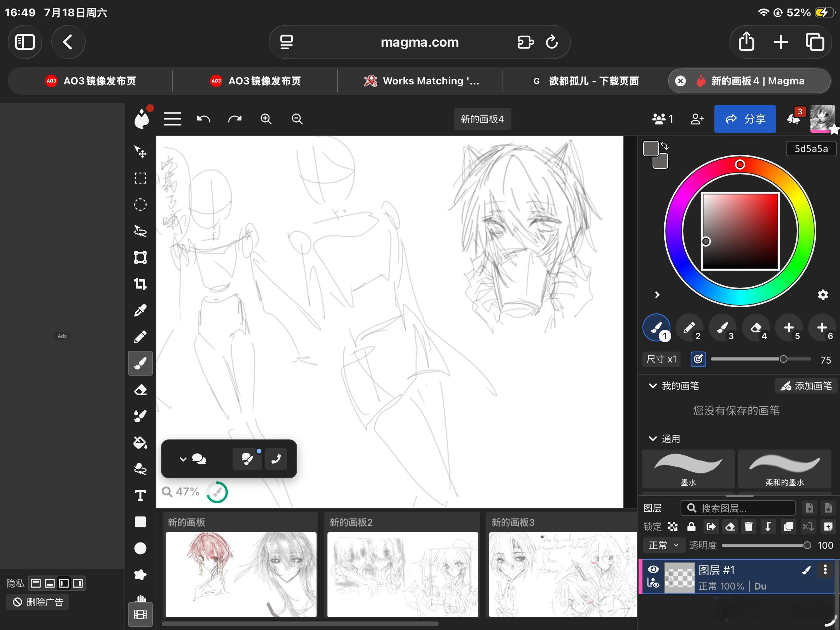
Task: Toggle visibility of layer 图层 #1
Action: (x=653, y=570)
